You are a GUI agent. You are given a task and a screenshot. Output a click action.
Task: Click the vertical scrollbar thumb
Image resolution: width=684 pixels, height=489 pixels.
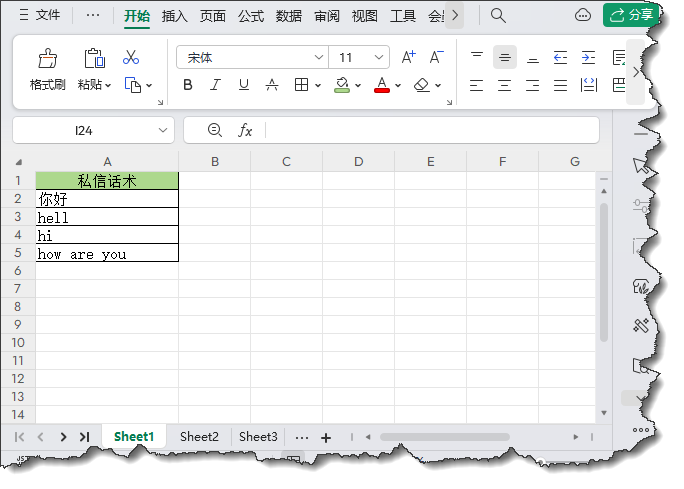pos(604,272)
